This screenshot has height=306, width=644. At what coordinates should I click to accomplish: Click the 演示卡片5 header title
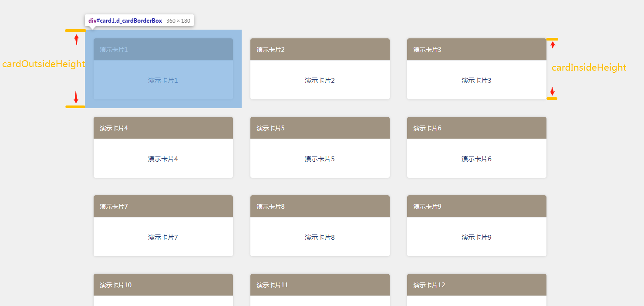[270, 128]
